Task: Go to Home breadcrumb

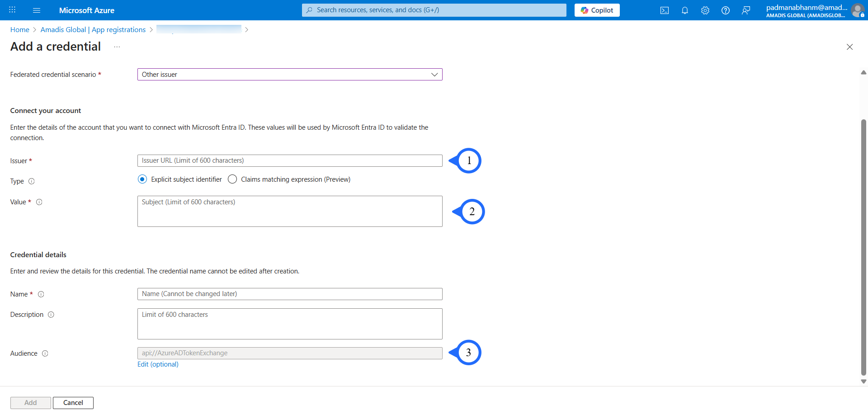Action: (x=20, y=30)
